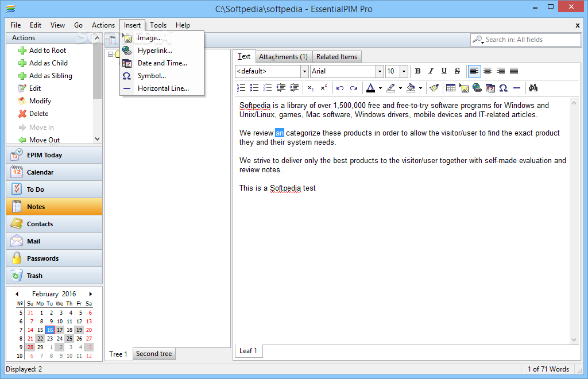Screen dimensions: 588x379
Task: Undo the last edit
Action: 340,88
